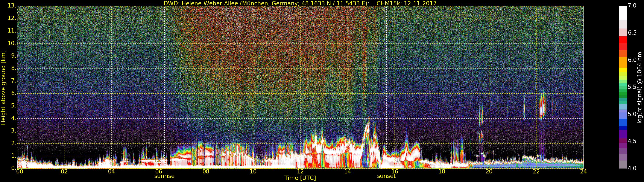Click the 5.0 colorbar tick label

tap(632, 114)
